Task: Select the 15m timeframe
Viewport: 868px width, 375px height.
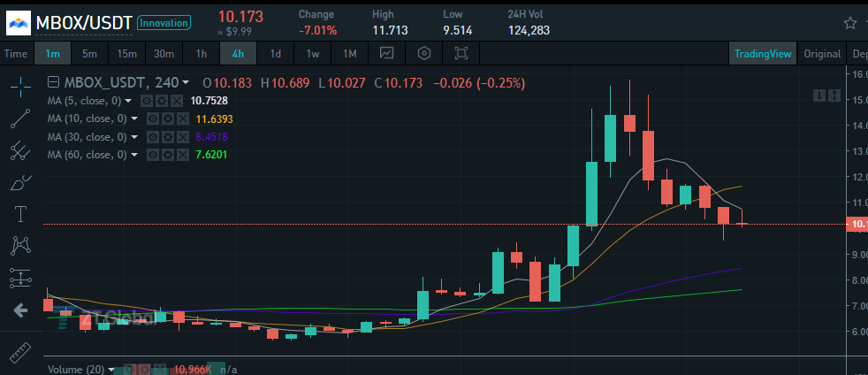Action: pyautogui.click(x=126, y=54)
